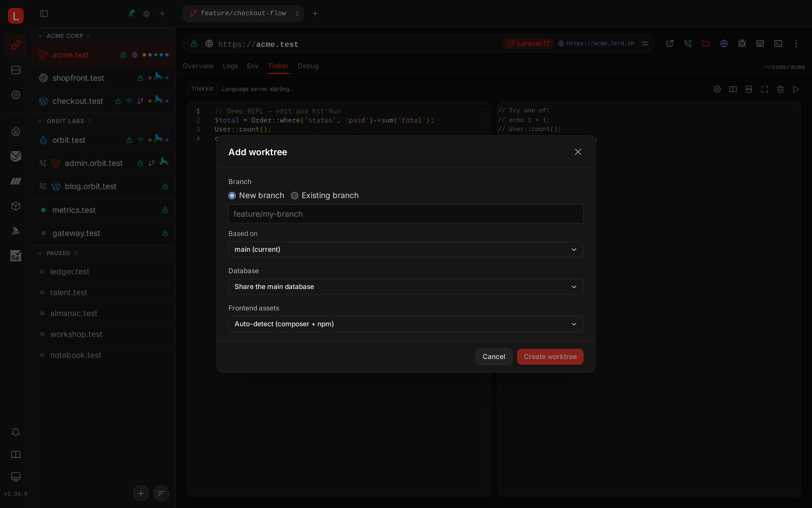Open the documentation book icon in left rail
The height and width of the screenshot is (508, 812).
coord(16,455)
